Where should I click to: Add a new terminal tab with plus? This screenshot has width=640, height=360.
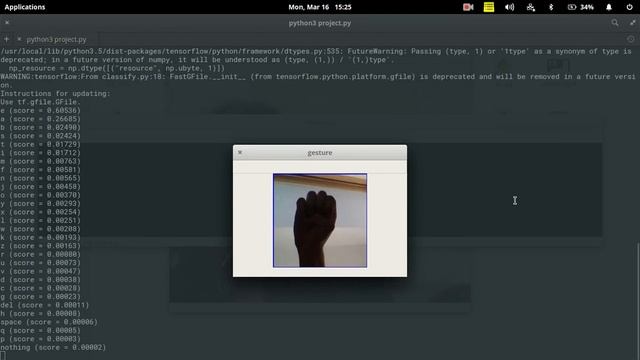(7, 39)
